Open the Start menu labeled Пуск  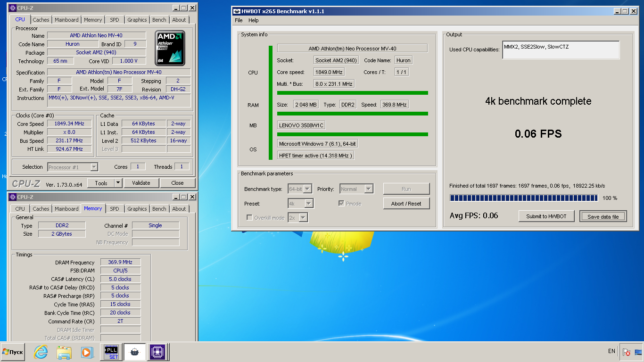[12, 352]
